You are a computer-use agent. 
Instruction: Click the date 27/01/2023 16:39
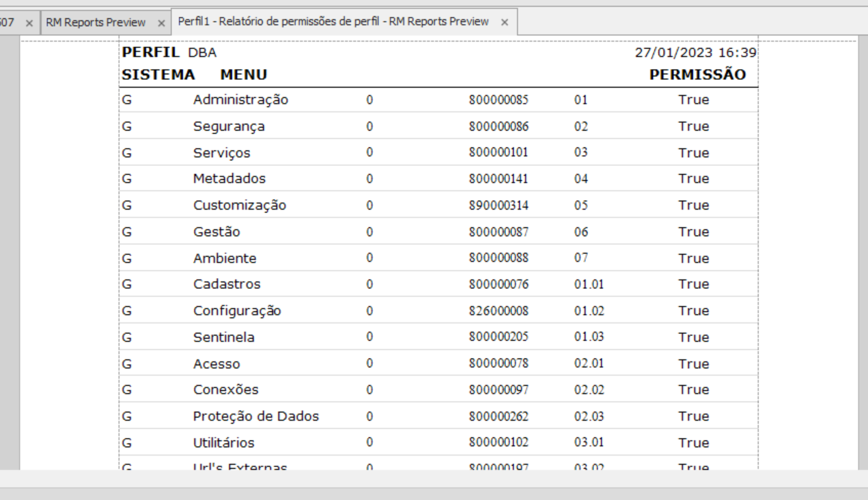pyautogui.click(x=695, y=53)
